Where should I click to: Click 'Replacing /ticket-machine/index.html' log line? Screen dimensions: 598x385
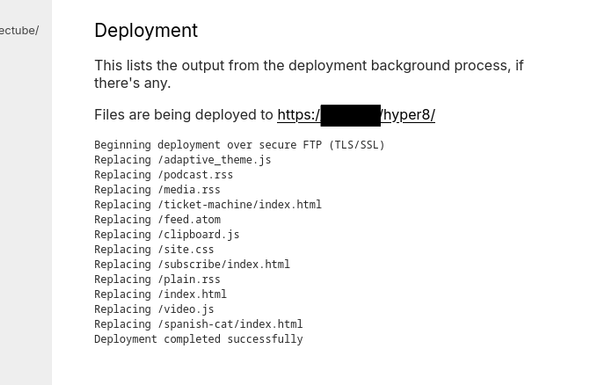(208, 205)
